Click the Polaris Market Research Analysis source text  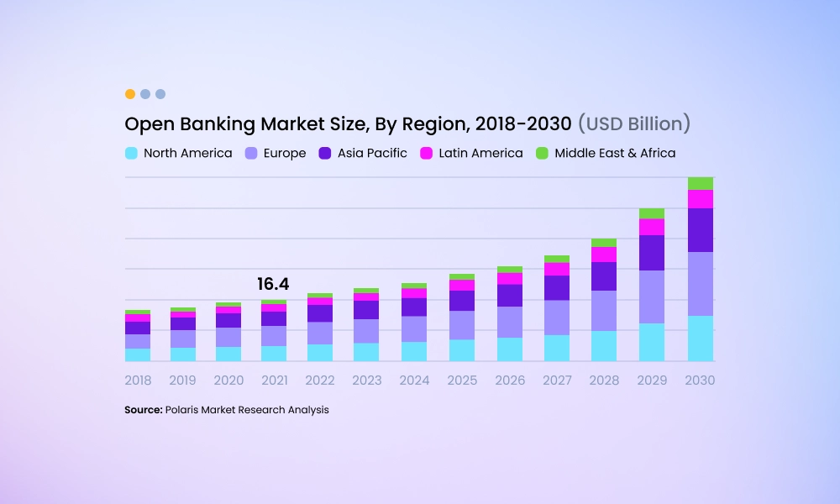[x=227, y=410]
